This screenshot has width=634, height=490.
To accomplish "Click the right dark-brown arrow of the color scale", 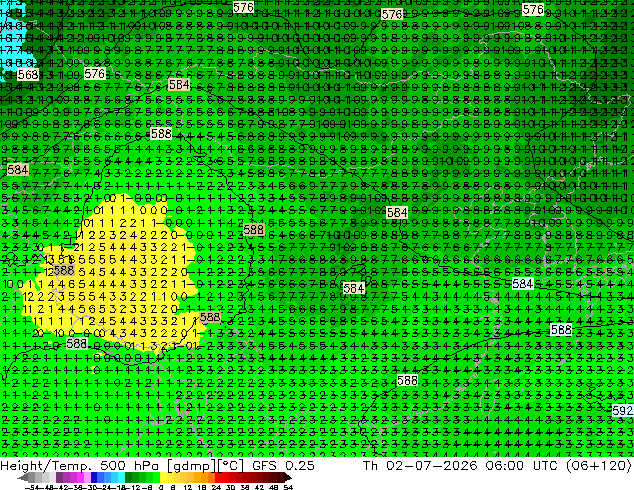I will click(x=288, y=477).
